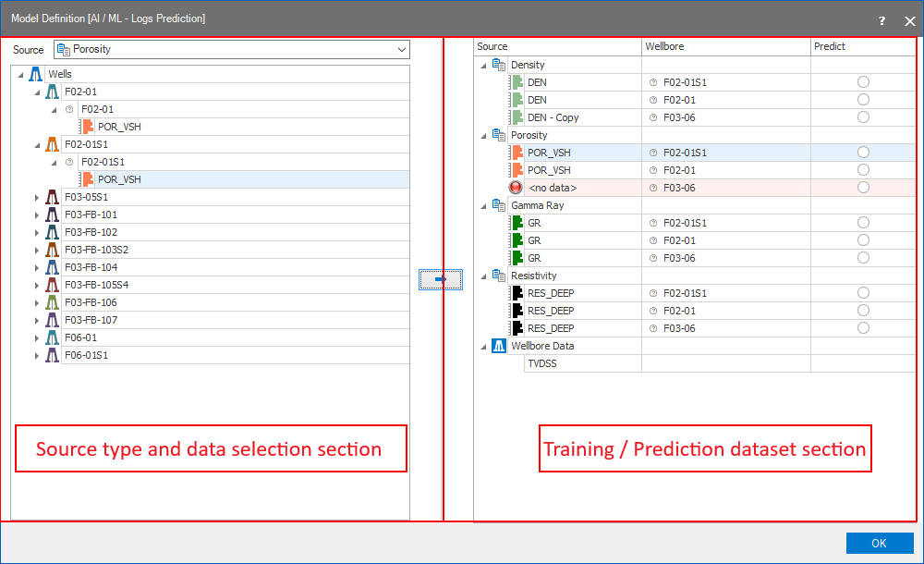
Task: Click the OK button
Action: (879, 544)
